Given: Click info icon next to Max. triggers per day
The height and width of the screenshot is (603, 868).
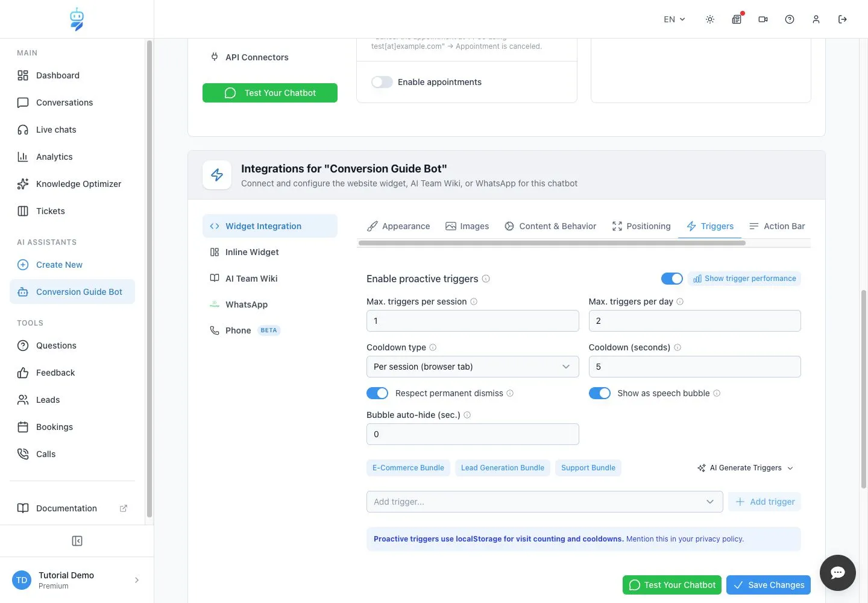Looking at the screenshot, I should [680, 301].
